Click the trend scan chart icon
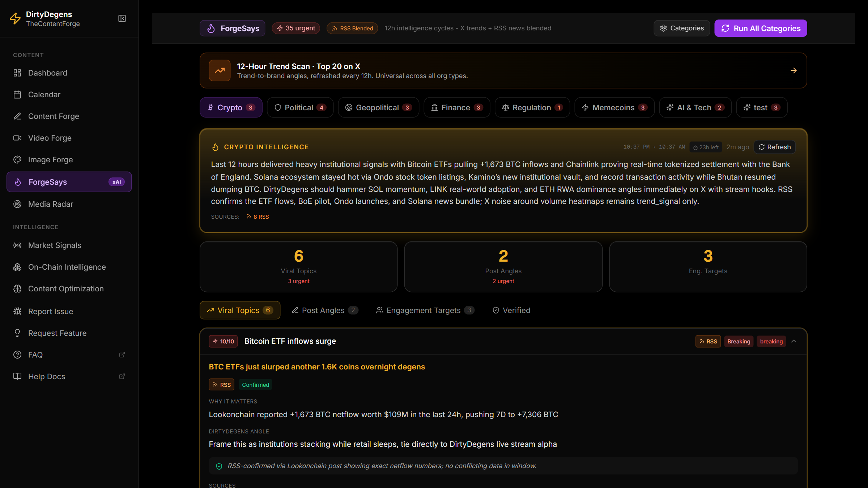 click(220, 70)
